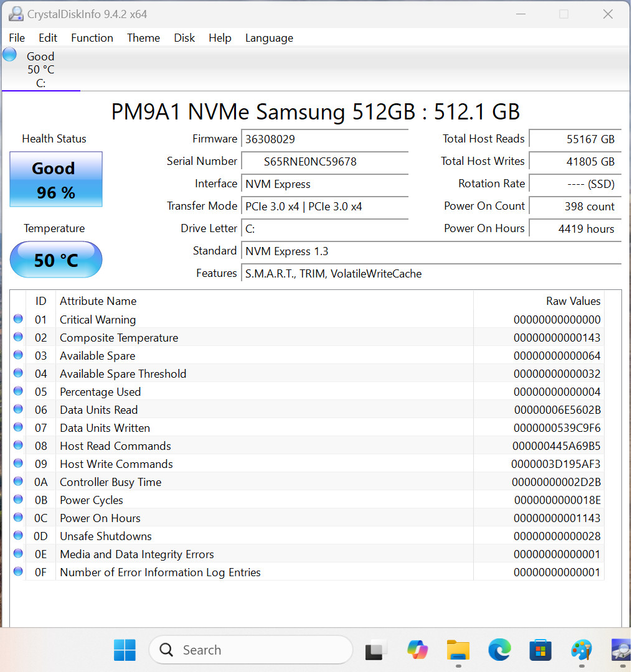Click the blue health orb in drive tab
The height and width of the screenshot is (672, 632).
point(9,55)
